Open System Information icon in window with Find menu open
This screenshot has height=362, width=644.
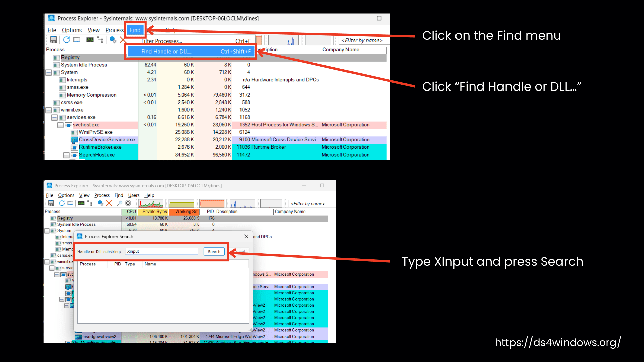[90, 40]
